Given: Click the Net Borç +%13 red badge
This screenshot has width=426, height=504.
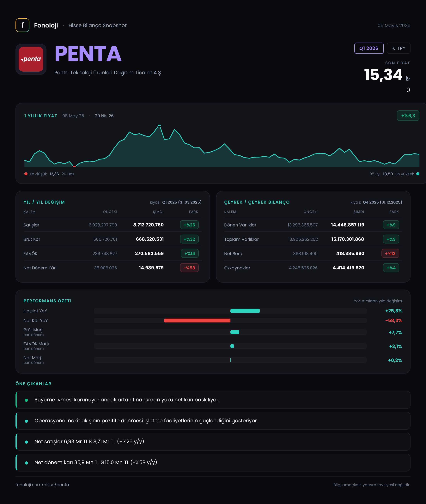Looking at the screenshot, I should 390,253.
